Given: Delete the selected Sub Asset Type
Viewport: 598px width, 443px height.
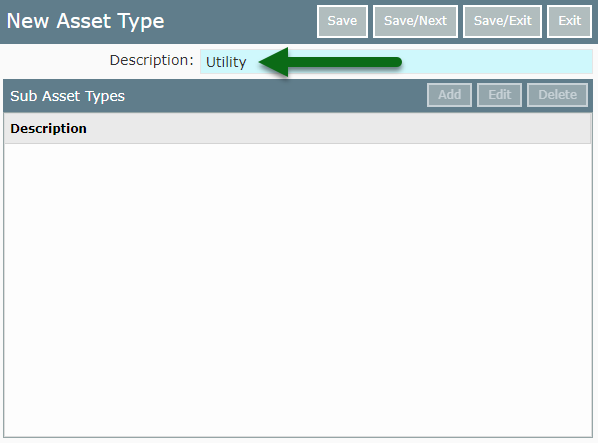Looking at the screenshot, I should pyautogui.click(x=557, y=95).
